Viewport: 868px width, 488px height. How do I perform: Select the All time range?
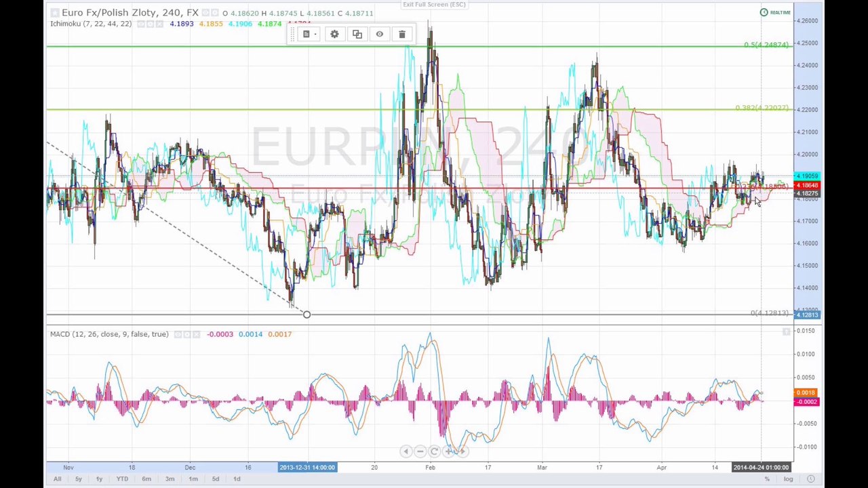(x=57, y=479)
